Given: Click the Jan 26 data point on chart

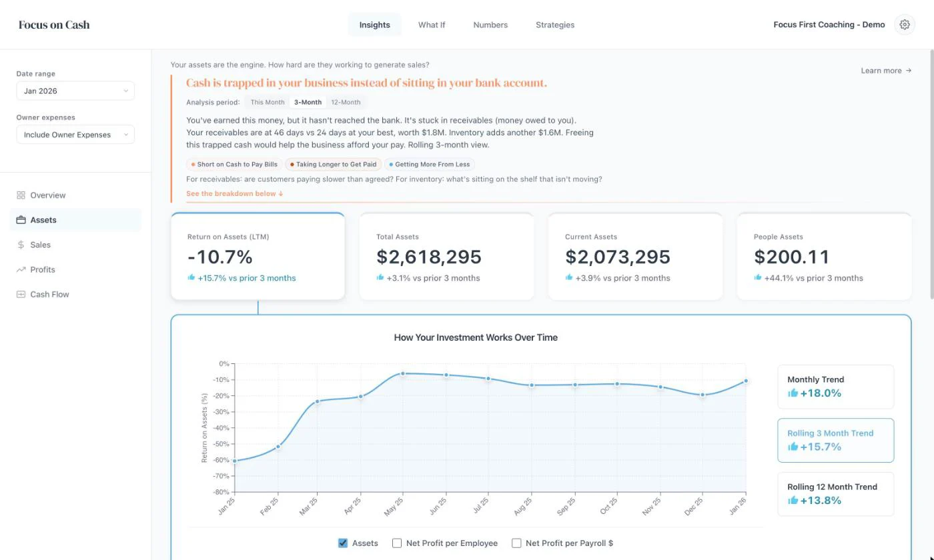Looking at the screenshot, I should tap(746, 381).
